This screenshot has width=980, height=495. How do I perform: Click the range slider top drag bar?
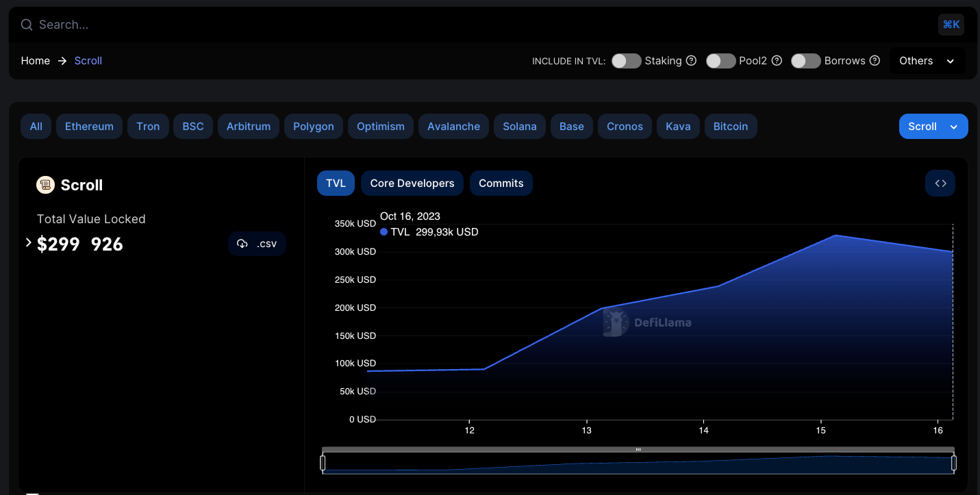638,450
